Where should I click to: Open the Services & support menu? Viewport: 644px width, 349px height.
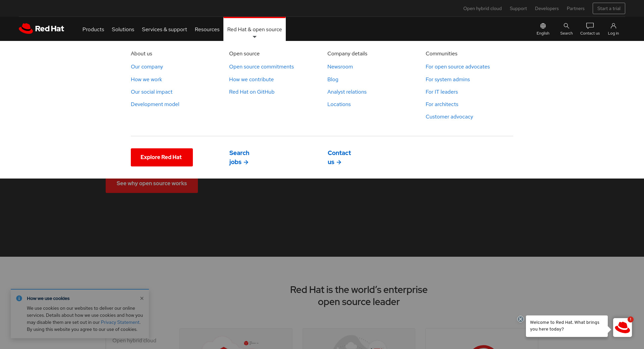[164, 30]
